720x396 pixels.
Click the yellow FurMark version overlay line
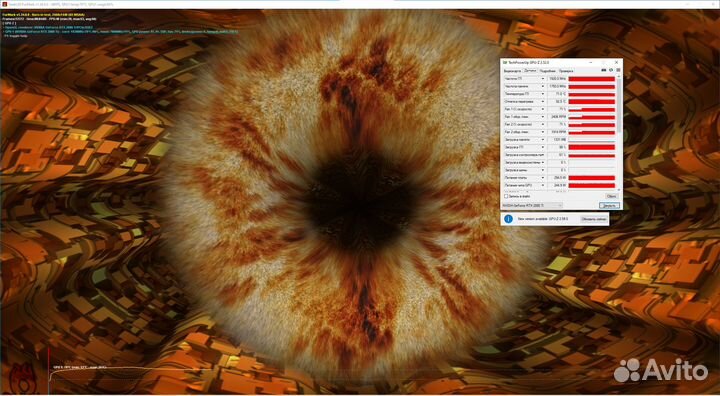point(43,15)
